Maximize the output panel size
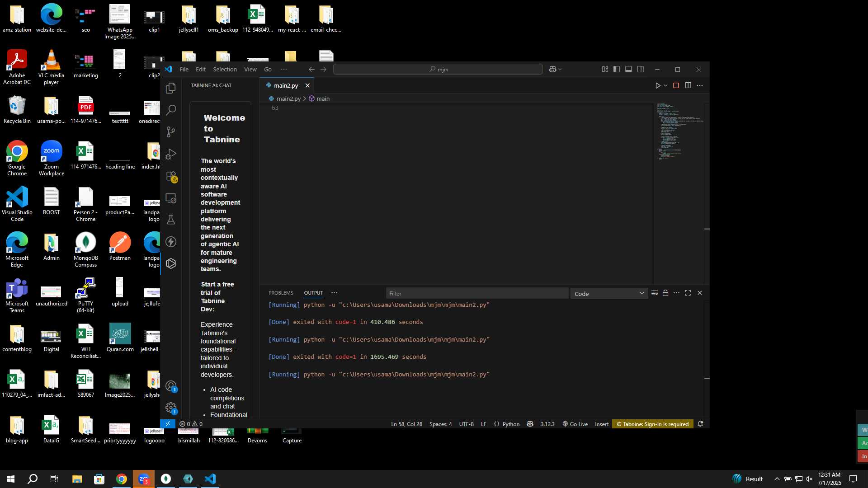 point(688,293)
